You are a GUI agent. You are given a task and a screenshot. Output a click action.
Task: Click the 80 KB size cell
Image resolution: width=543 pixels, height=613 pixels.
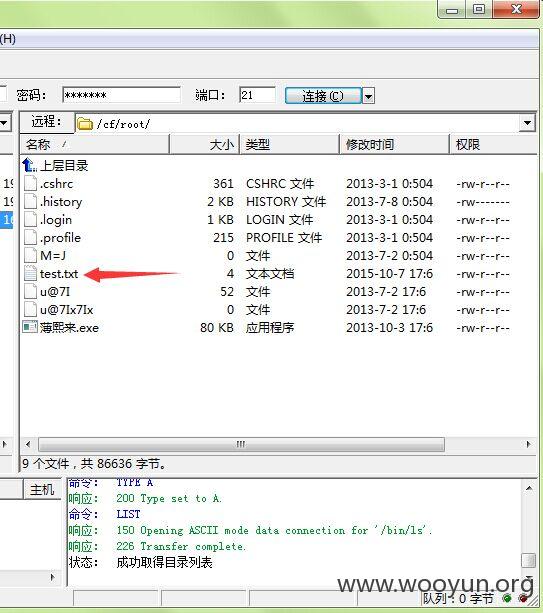(x=217, y=328)
